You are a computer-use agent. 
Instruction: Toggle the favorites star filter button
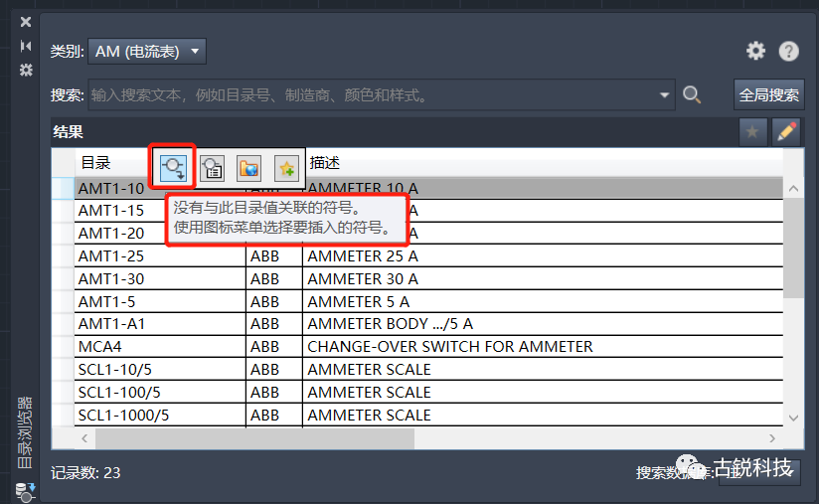(x=752, y=131)
